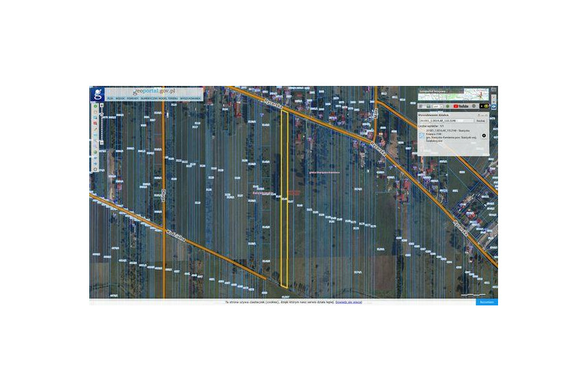Click the parcel identifier search input field
Screen dimensions: 588x392
tap(445, 121)
